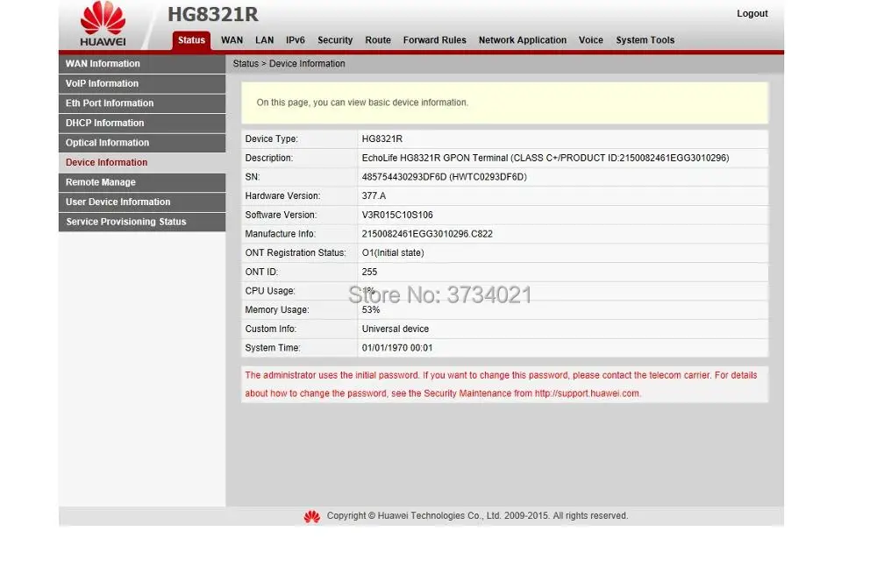View DHCP Information page
Image resolution: width=877 pixels, height=588 pixels.
(x=142, y=123)
